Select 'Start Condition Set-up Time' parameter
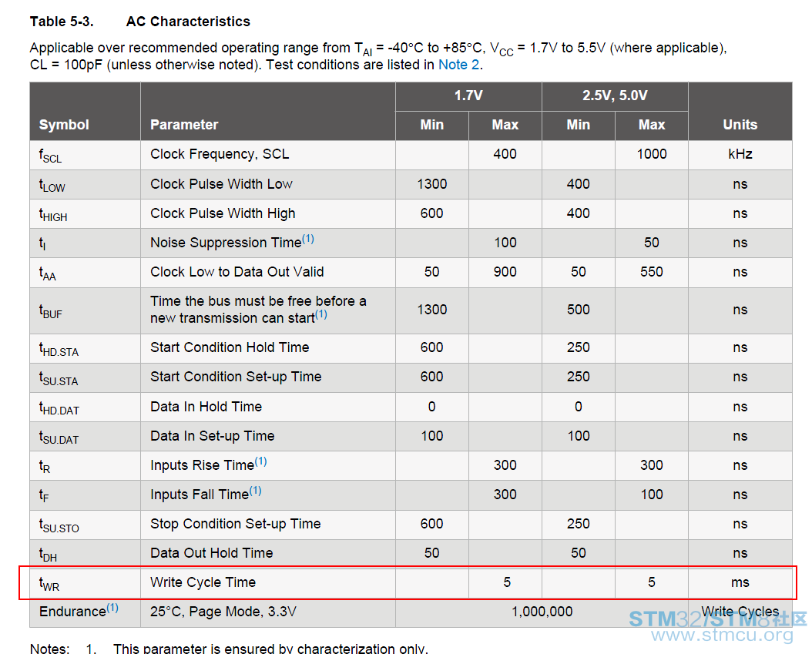This screenshot has width=812, height=654. pyautogui.click(x=236, y=377)
